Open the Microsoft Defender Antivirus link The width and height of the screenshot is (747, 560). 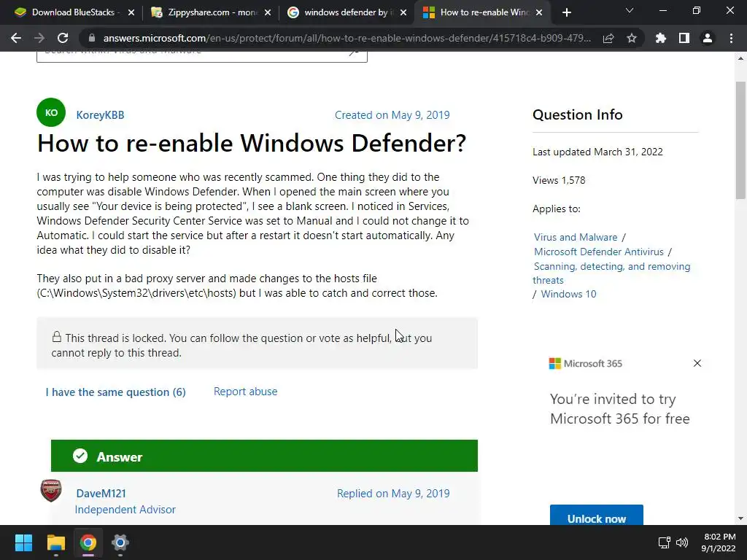[599, 252]
